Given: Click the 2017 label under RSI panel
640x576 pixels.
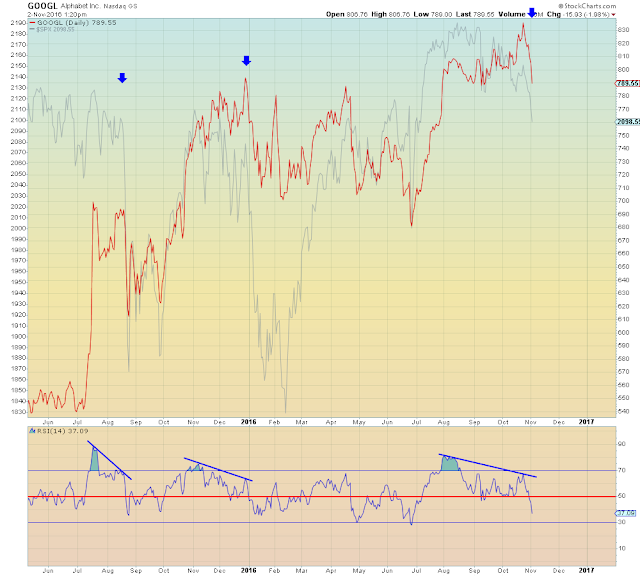Looking at the screenshot, I should pos(586,570).
